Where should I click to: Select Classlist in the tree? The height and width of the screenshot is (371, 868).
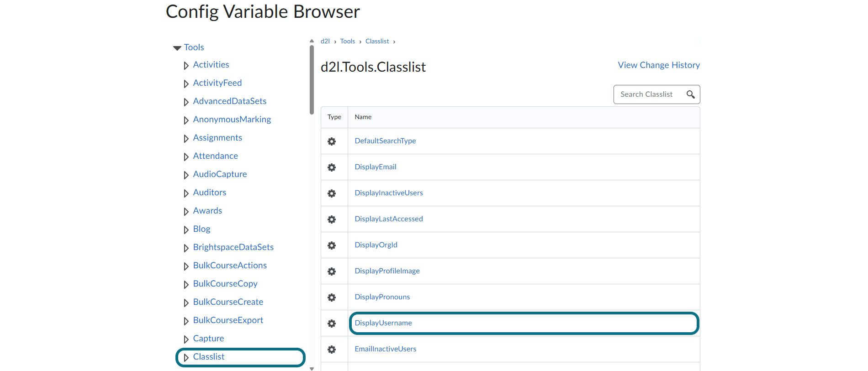tap(209, 357)
